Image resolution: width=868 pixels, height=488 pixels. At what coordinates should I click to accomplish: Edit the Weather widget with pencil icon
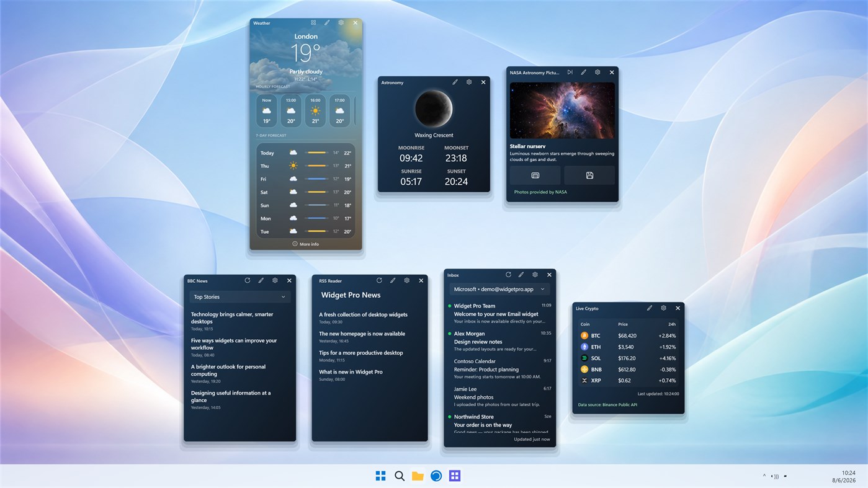click(x=327, y=23)
